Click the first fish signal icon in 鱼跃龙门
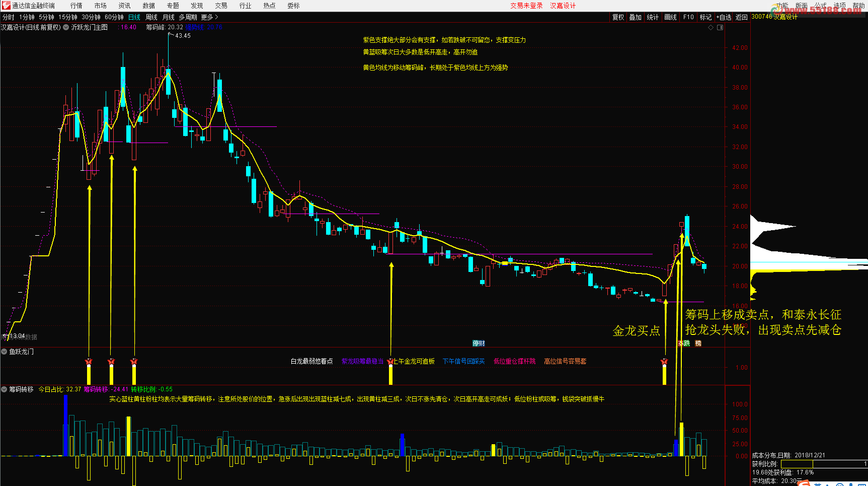Screen dimensions: 868x486 [89, 362]
